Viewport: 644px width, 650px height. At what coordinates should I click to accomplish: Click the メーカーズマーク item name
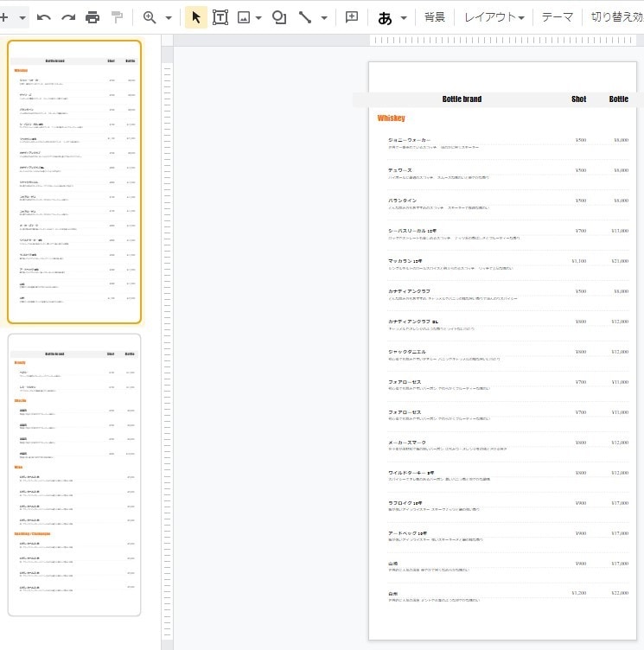407,443
